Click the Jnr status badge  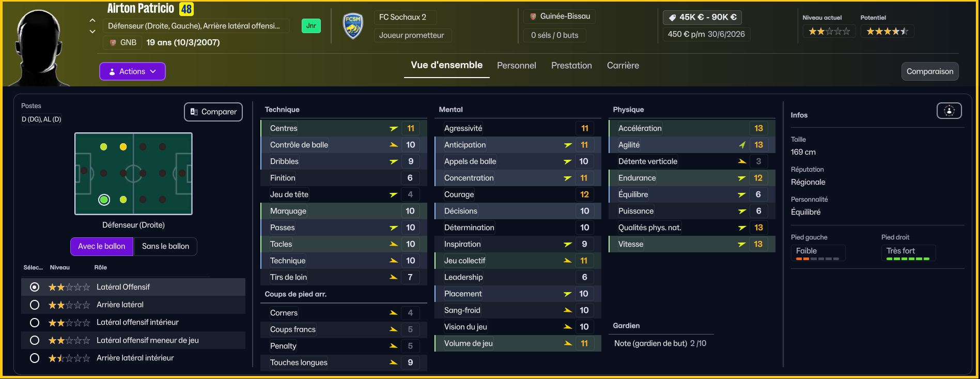click(311, 26)
